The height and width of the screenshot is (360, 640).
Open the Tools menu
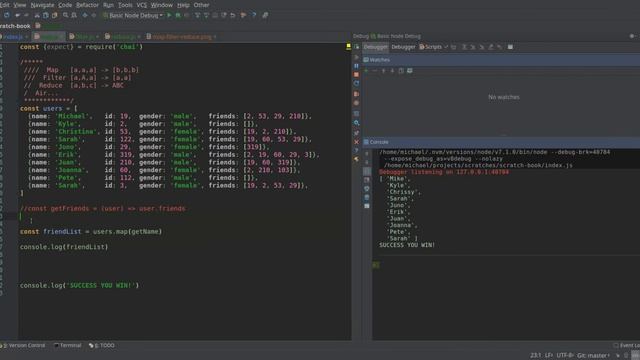pyautogui.click(x=125, y=5)
